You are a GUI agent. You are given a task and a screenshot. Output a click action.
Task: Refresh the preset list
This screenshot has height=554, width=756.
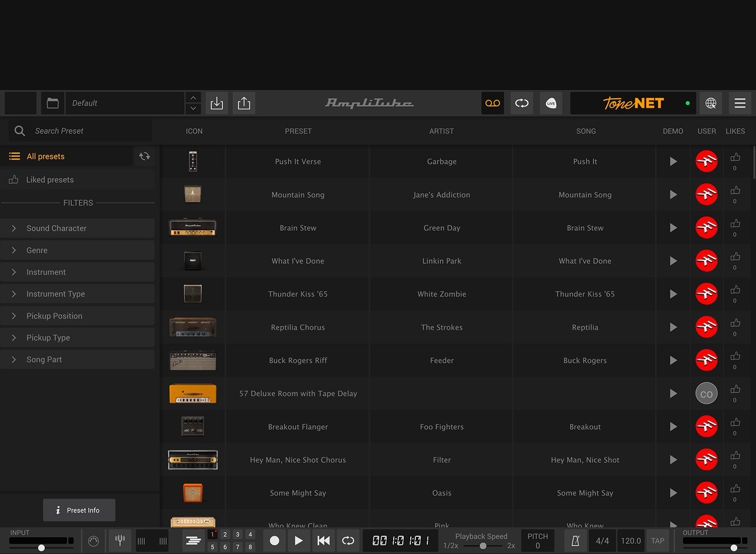pos(145,156)
